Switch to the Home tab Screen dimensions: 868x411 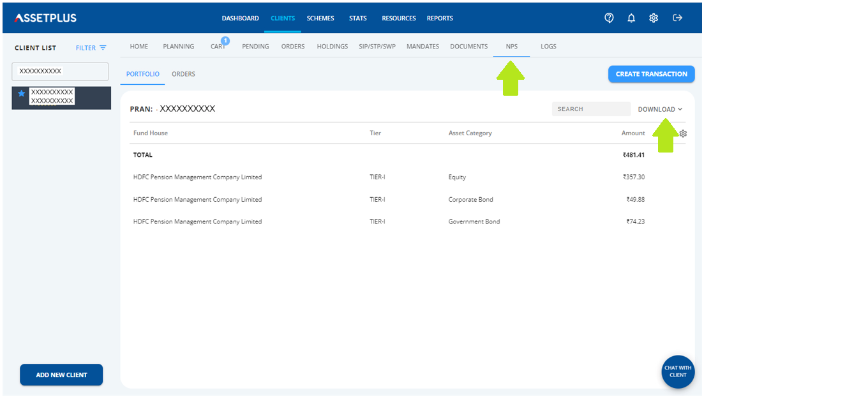pyautogui.click(x=139, y=47)
